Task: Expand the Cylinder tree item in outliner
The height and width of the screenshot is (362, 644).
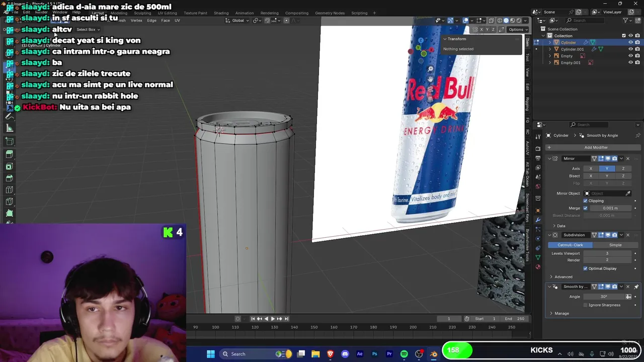Action: (549, 42)
